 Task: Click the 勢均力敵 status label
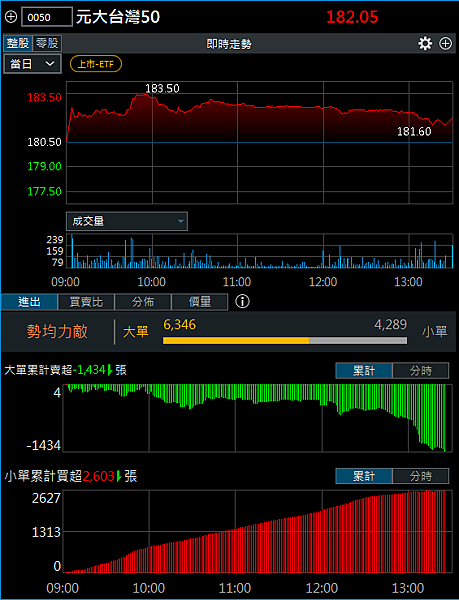[x=57, y=331]
